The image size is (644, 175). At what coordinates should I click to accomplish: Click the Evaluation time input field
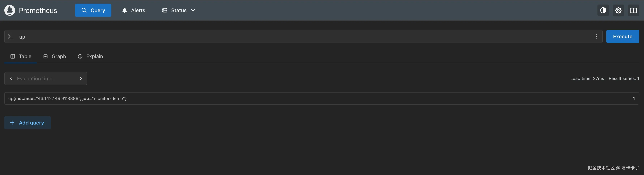click(x=45, y=78)
